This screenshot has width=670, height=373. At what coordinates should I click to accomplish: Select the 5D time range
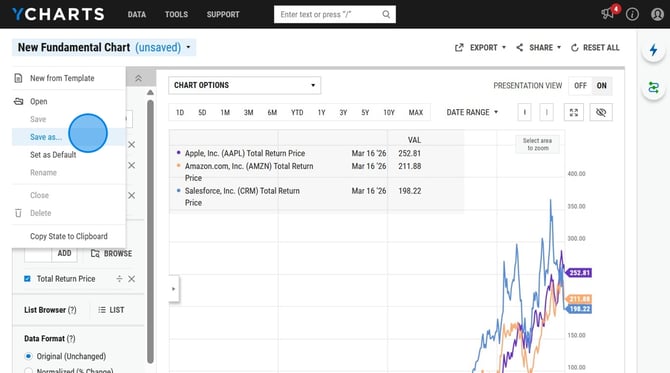pos(202,112)
